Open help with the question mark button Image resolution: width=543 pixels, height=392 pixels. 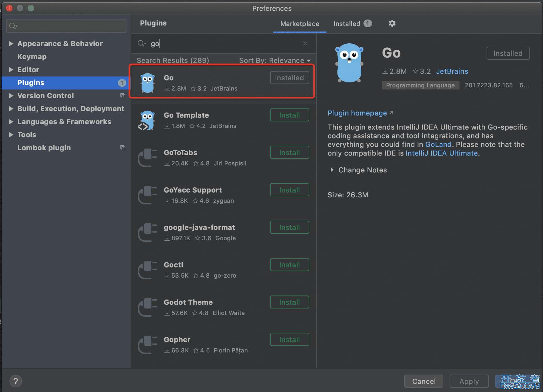click(x=16, y=381)
